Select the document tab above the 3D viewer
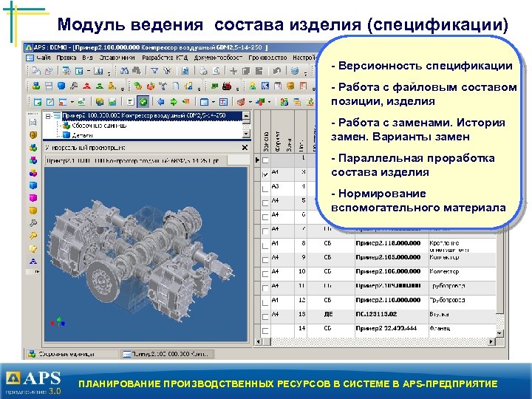Image resolution: width=532 pixels, height=399 pixels. 136,160
